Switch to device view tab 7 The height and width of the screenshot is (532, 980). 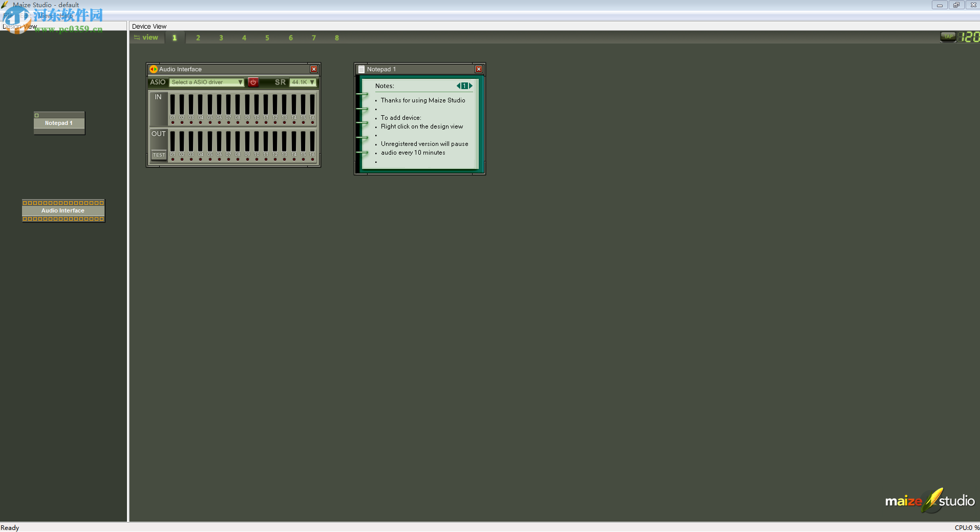(x=314, y=38)
